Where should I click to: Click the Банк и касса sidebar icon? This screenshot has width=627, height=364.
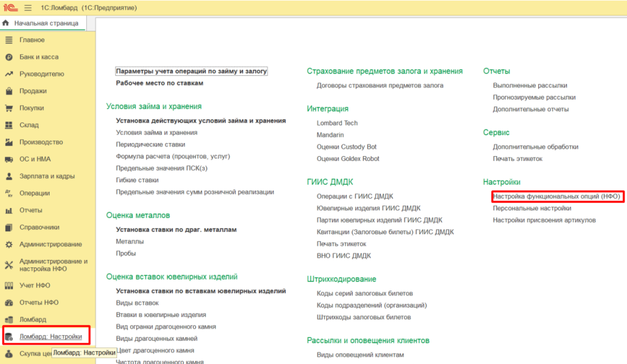coord(9,57)
